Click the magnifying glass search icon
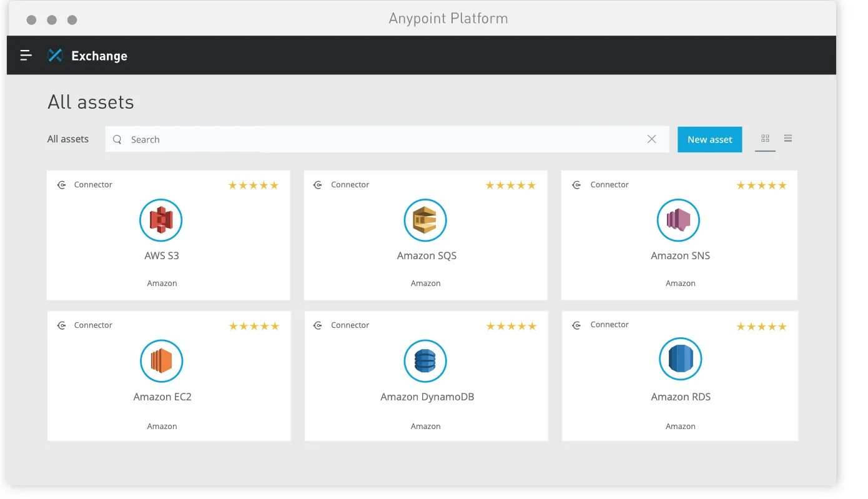The width and height of the screenshot is (868, 499). [x=117, y=139]
